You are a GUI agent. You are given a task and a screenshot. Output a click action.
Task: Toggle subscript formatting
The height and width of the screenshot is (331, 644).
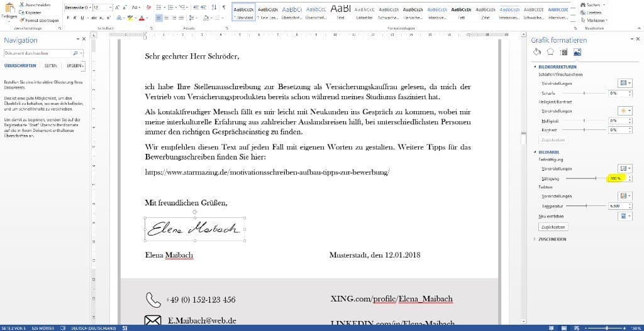click(102, 18)
